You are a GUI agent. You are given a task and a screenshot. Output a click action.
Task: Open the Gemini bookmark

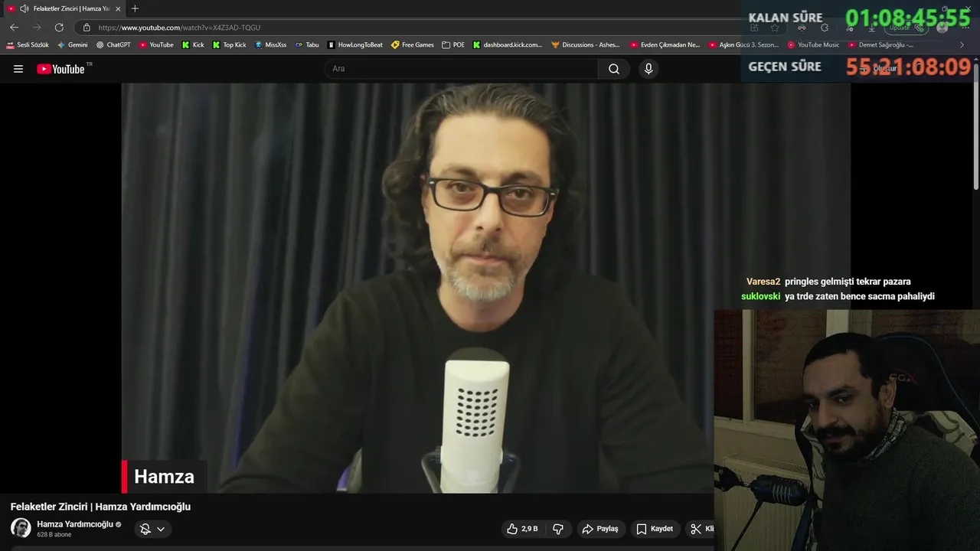click(x=73, y=45)
